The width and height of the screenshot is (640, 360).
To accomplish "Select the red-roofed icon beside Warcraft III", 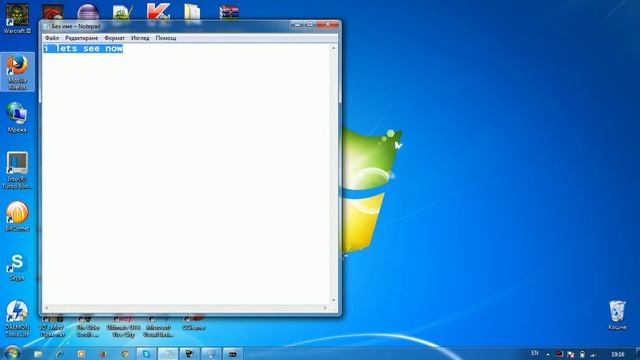I will tap(53, 12).
